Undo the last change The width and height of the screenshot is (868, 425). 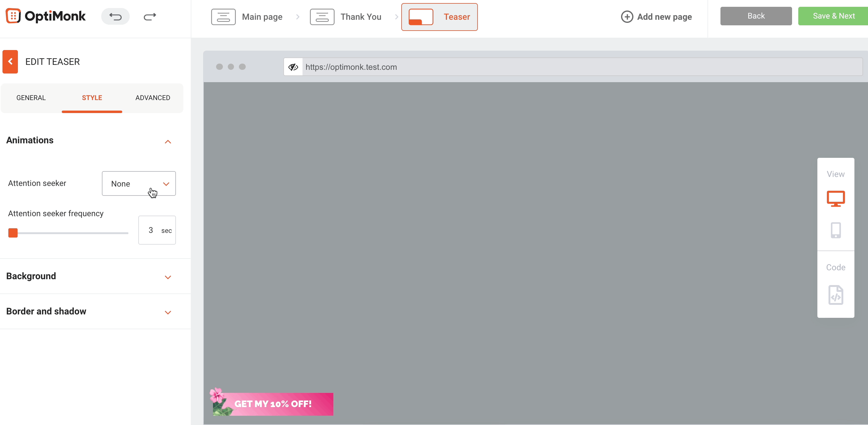(x=115, y=16)
